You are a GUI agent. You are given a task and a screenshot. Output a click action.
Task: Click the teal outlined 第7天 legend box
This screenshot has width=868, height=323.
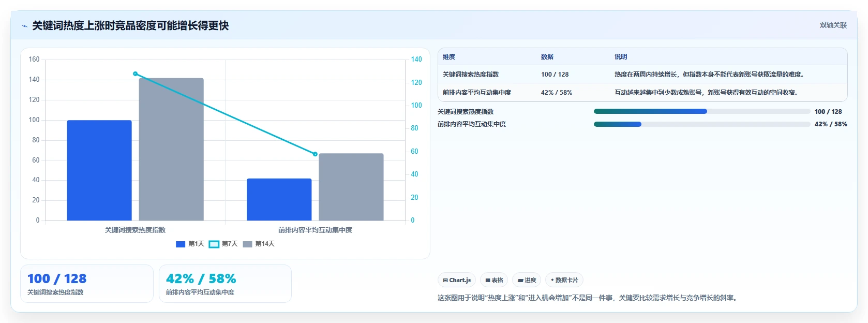click(x=214, y=244)
